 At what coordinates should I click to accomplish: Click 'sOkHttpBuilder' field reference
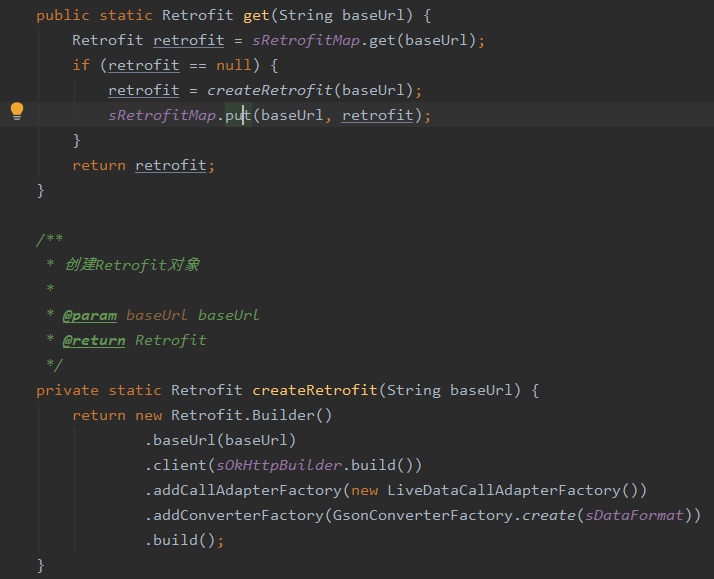coord(279,466)
